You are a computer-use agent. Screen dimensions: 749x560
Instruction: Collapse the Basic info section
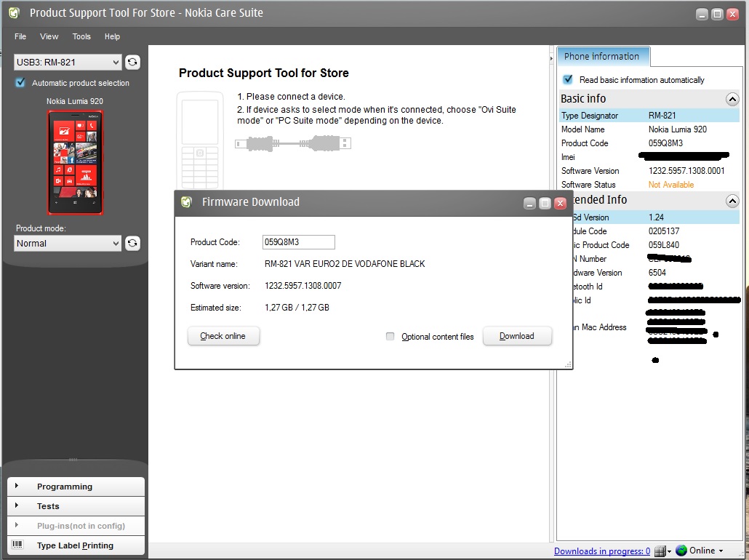click(732, 99)
